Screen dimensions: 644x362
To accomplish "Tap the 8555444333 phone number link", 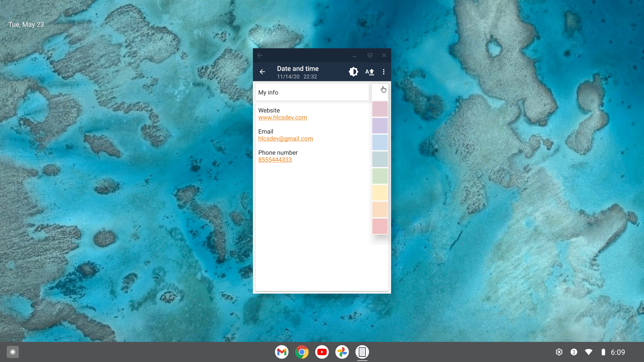I will pyautogui.click(x=275, y=160).
